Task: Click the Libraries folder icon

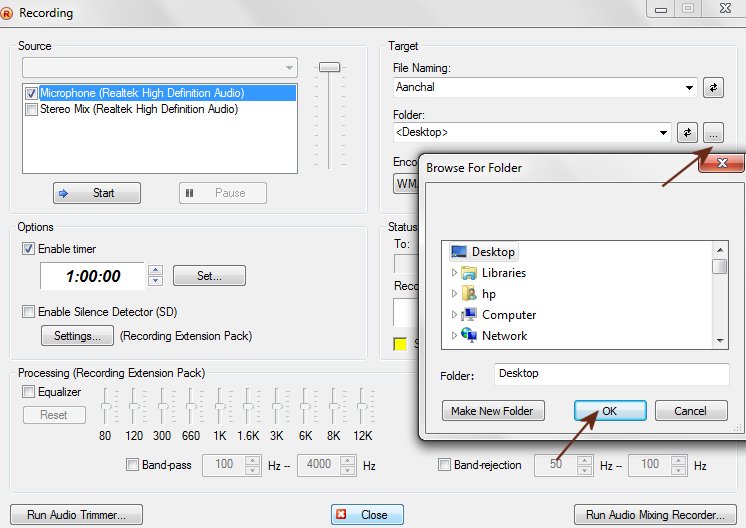Action: click(x=469, y=273)
